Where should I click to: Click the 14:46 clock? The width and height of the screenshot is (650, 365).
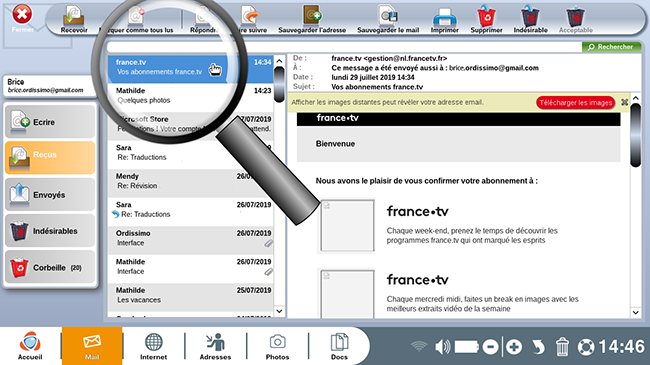(622, 347)
